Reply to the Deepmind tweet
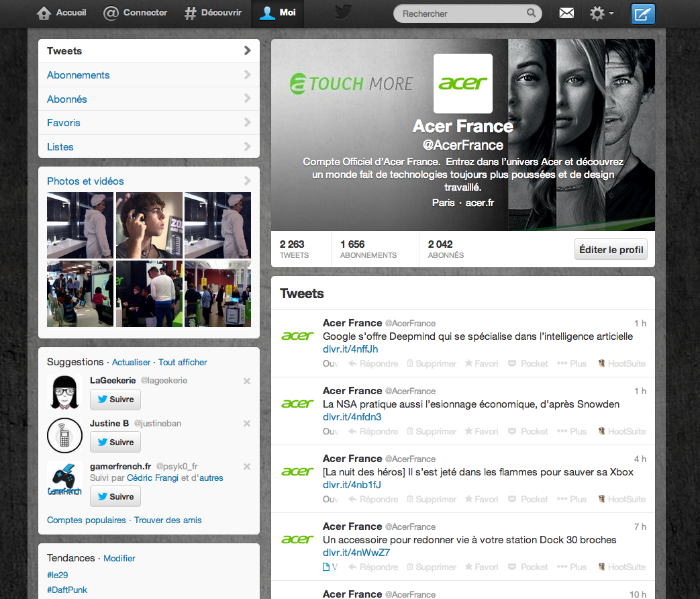This screenshot has width=700, height=599. tap(373, 363)
